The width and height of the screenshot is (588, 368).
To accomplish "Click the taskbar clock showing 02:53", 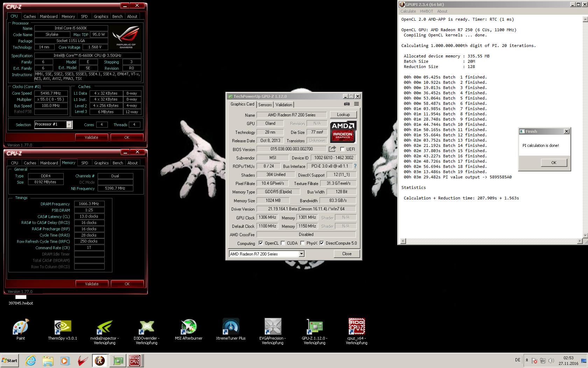I will point(568,361).
